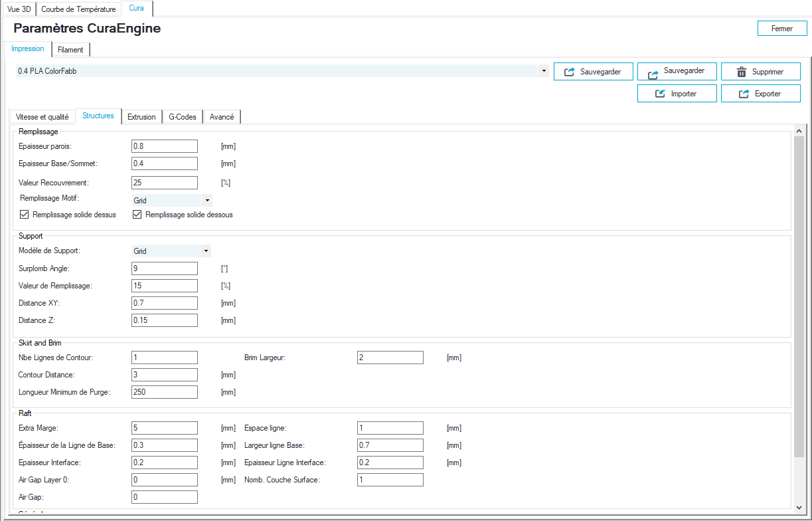Click the Valeur de Remplissage field

165,286
